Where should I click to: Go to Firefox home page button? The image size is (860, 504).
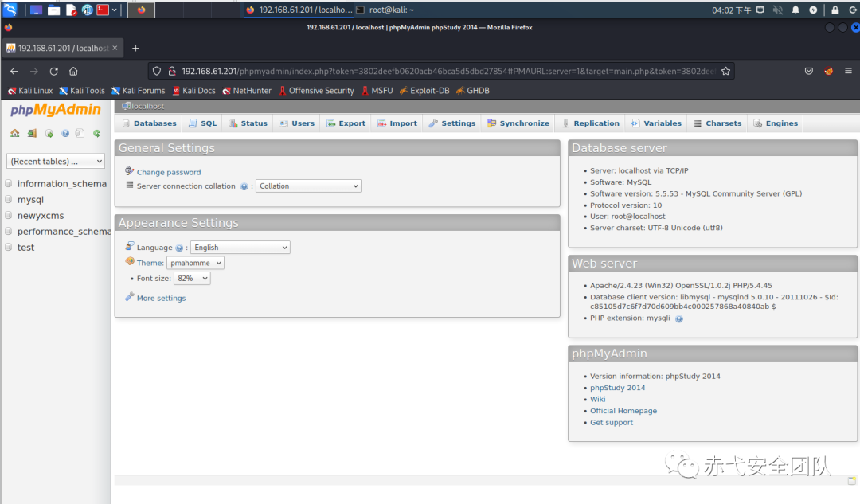[73, 71]
